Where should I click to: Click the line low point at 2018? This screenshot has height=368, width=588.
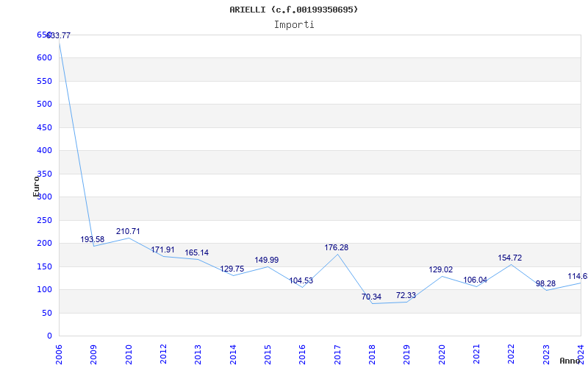pos(373,303)
